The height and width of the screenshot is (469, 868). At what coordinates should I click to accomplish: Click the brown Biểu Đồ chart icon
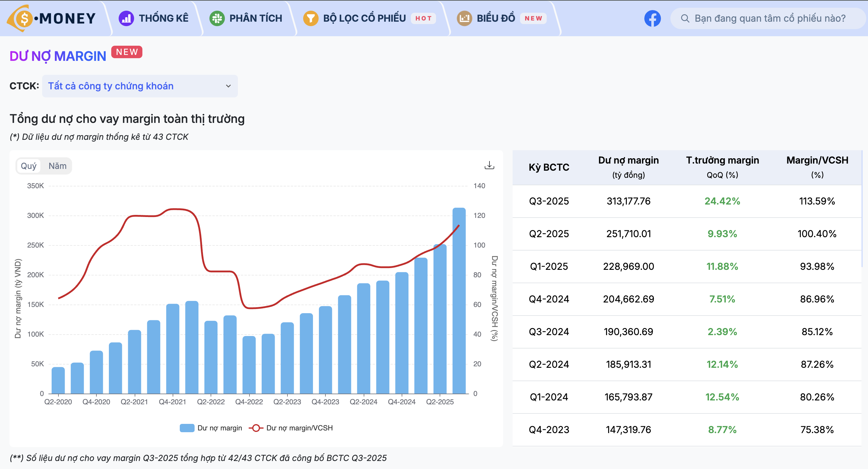[464, 18]
